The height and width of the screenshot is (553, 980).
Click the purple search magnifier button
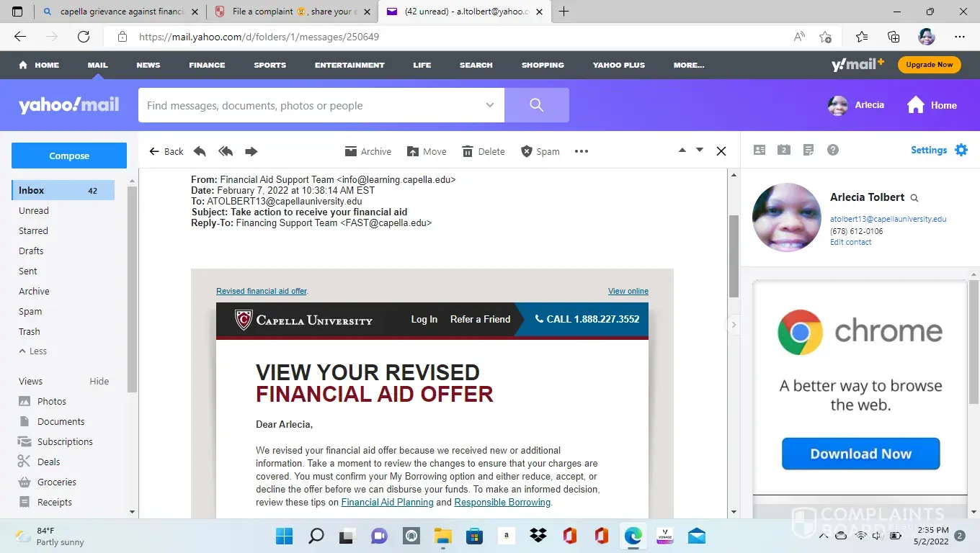tap(537, 105)
